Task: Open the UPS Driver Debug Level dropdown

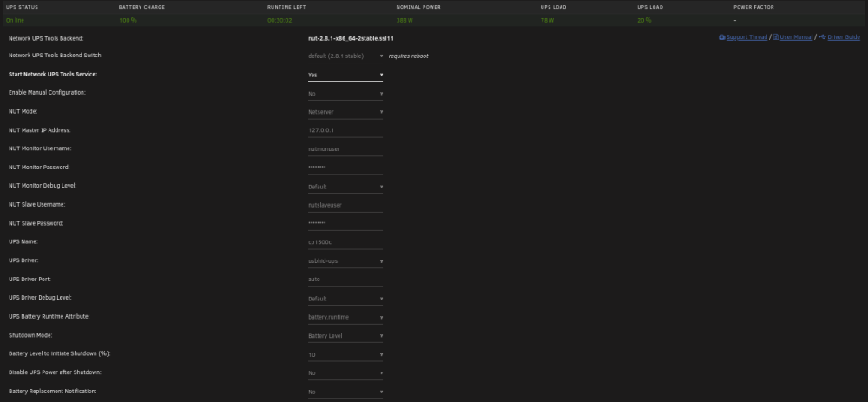Action: (x=345, y=299)
